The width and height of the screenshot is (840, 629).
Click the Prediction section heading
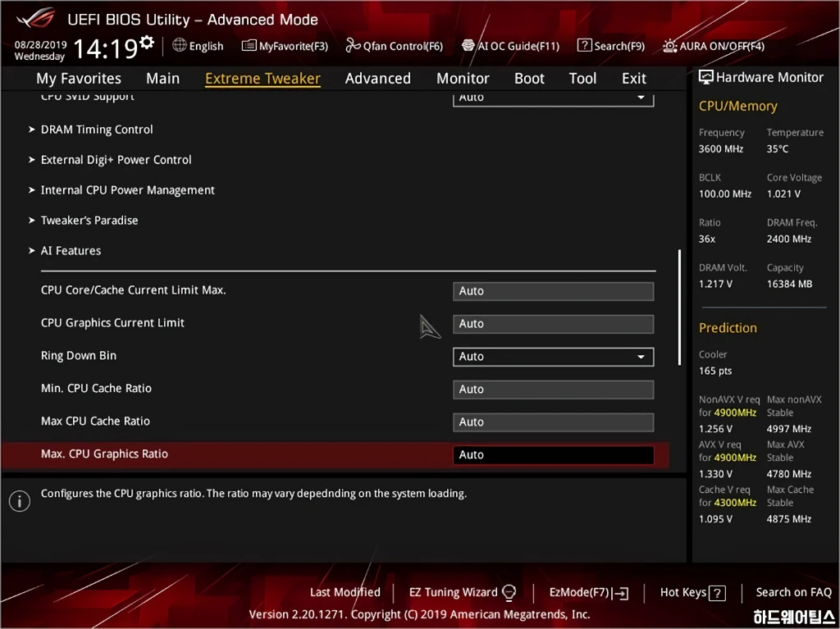coord(728,328)
